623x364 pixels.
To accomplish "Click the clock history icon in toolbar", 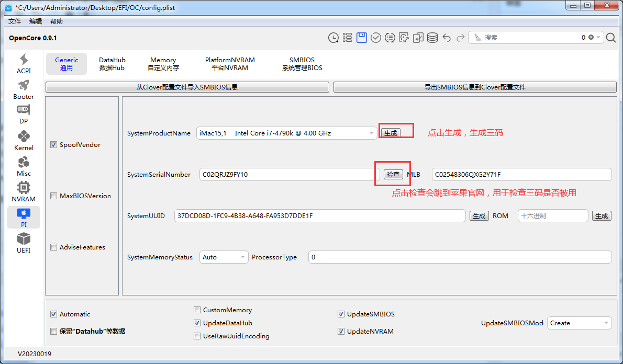I will click(333, 38).
